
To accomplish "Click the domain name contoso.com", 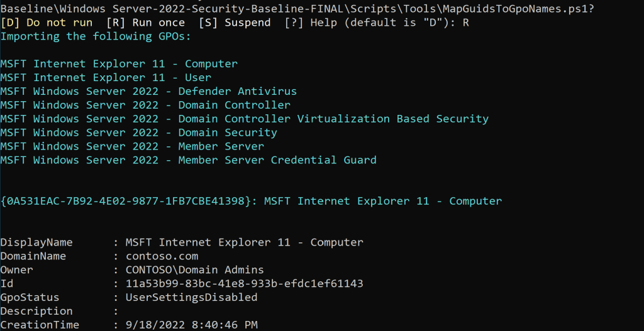I will tap(162, 256).
